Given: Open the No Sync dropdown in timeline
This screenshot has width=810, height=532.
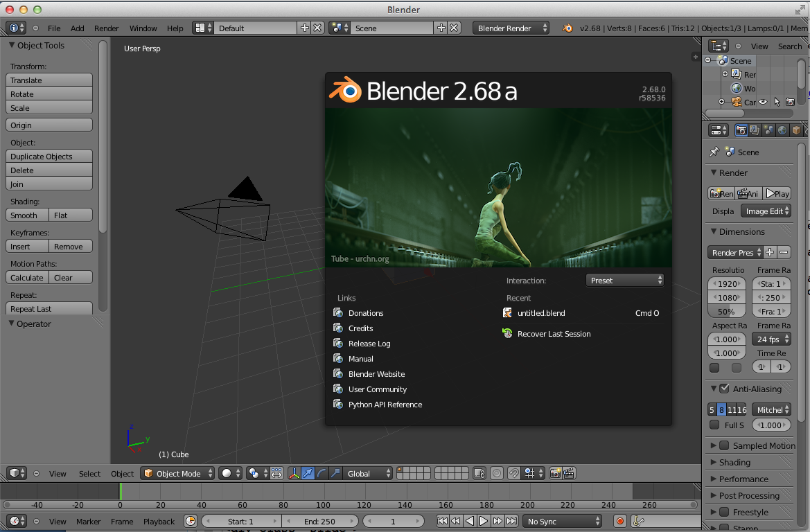Looking at the screenshot, I should pyautogui.click(x=563, y=521).
